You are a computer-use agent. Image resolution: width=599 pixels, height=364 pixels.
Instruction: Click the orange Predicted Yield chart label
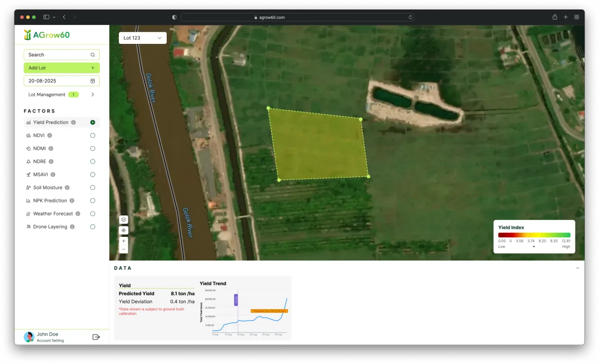(x=269, y=311)
